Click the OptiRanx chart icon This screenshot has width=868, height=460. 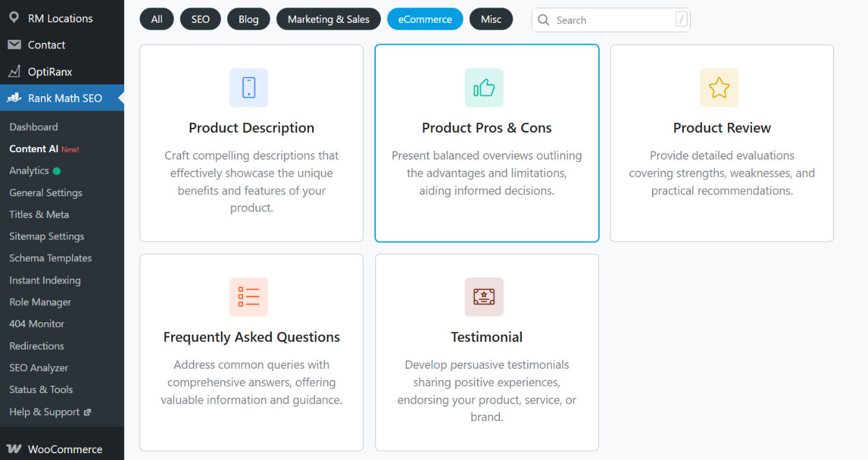click(14, 71)
